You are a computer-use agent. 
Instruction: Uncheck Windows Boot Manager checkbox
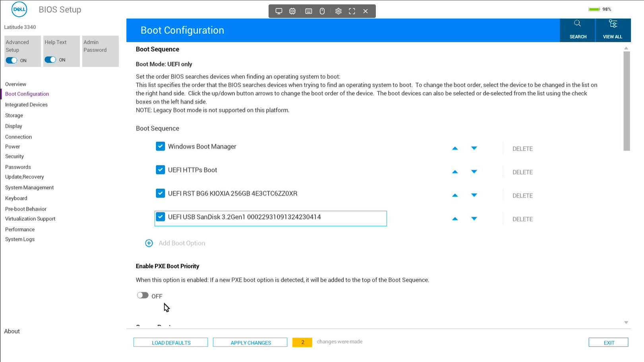click(161, 146)
